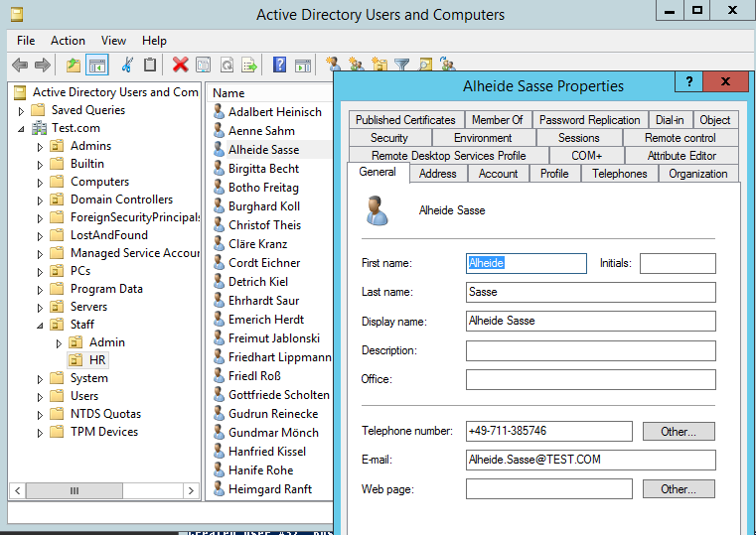
Task: Click the Back arrow toolbar icon
Action: (x=20, y=65)
